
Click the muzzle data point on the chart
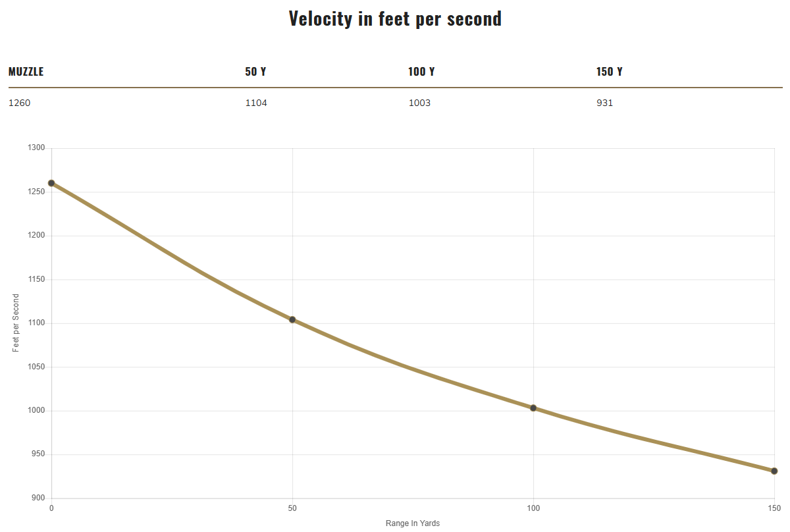(x=51, y=183)
